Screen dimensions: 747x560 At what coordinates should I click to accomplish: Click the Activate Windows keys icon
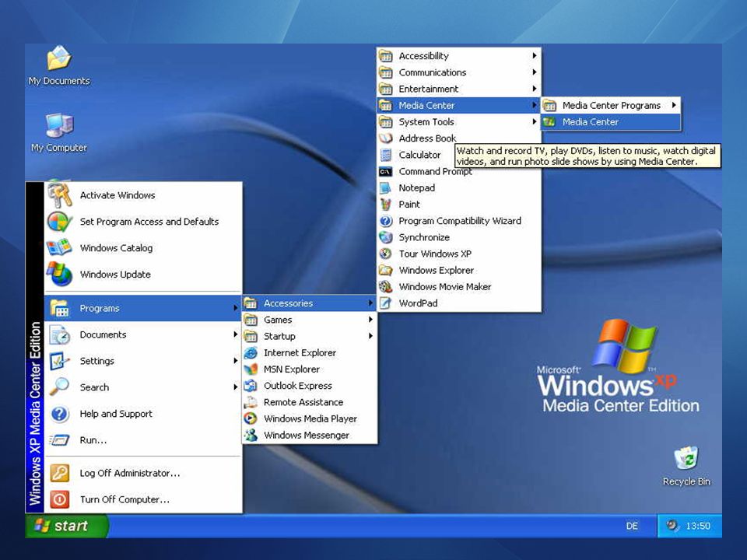click(60, 195)
